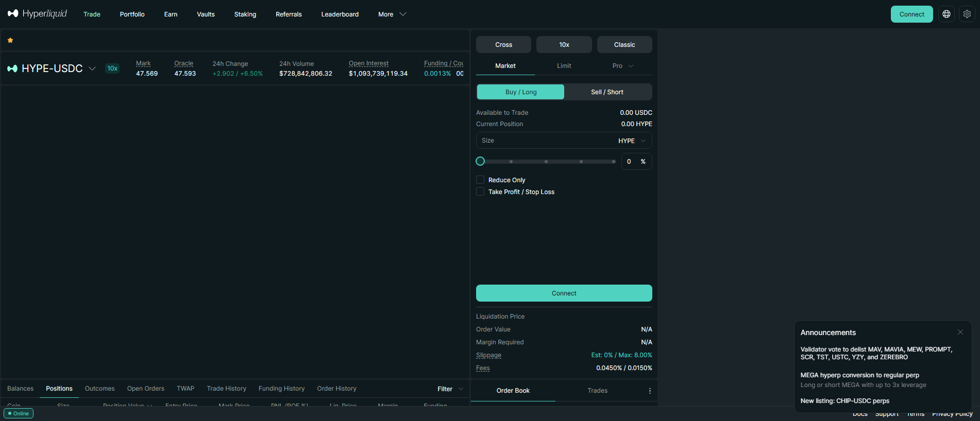The width and height of the screenshot is (980, 421).
Task: Switch to the Limit order tab
Action: [564, 66]
